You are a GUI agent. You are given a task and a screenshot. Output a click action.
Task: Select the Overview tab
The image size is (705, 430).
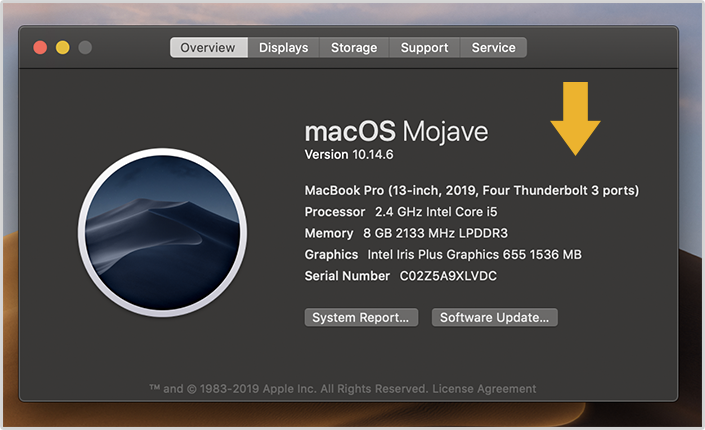coord(209,47)
